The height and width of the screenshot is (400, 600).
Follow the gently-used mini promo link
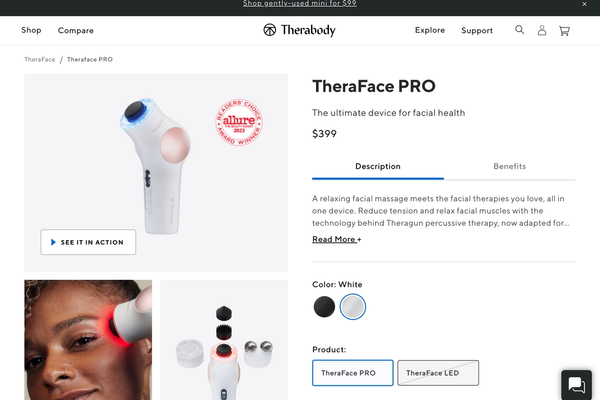click(x=300, y=4)
